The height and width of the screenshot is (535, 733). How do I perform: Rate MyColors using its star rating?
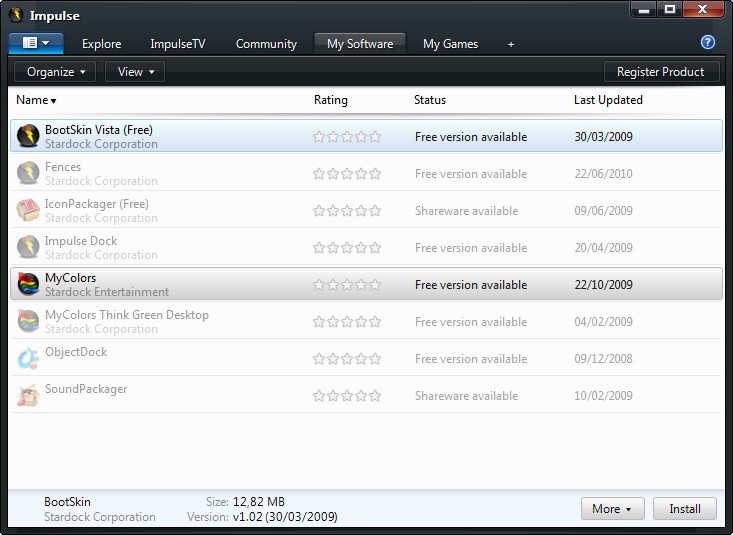click(x=347, y=284)
